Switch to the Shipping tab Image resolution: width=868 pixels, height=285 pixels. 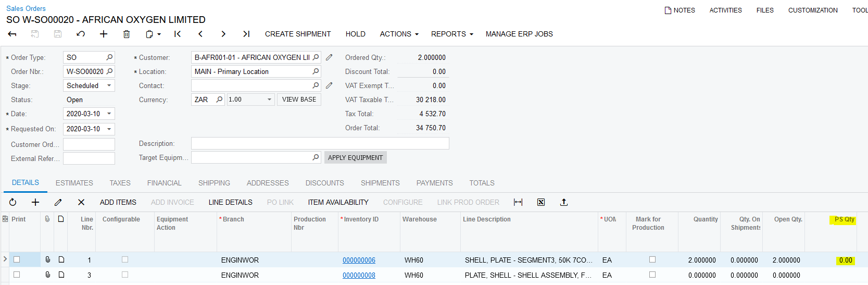click(x=214, y=183)
